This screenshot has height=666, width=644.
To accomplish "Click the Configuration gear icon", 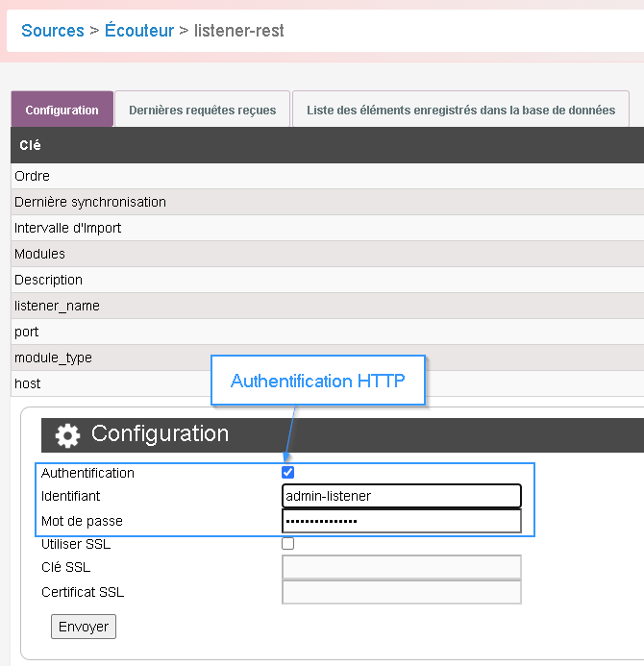I will pos(67,435).
